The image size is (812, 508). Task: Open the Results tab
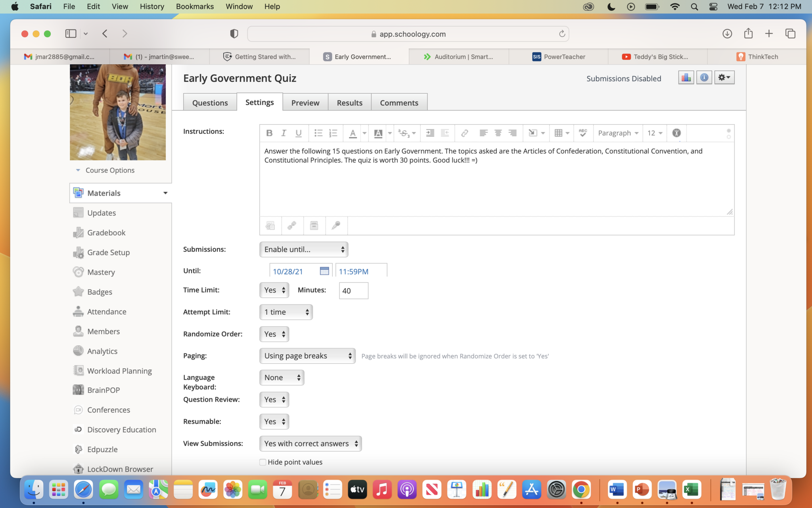349,103
